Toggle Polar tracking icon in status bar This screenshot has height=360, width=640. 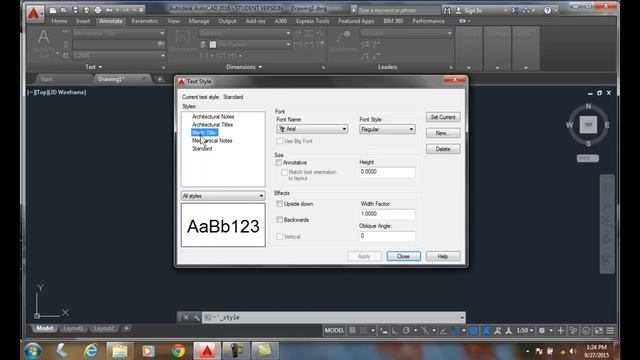coord(406,331)
